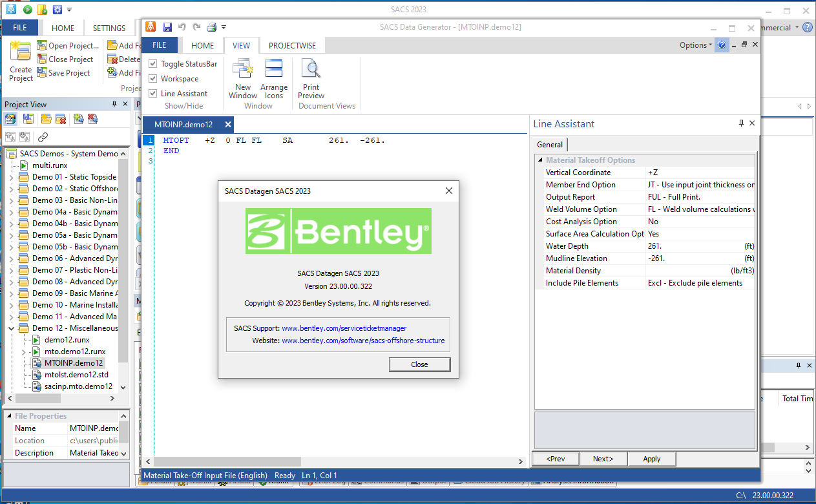Click the Next> button in Line Assistant

[603, 459]
